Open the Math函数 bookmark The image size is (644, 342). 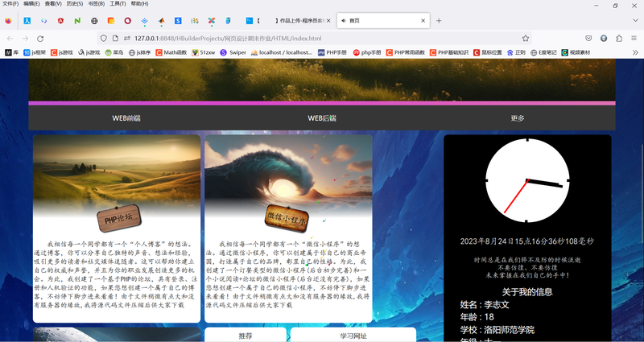pos(171,52)
